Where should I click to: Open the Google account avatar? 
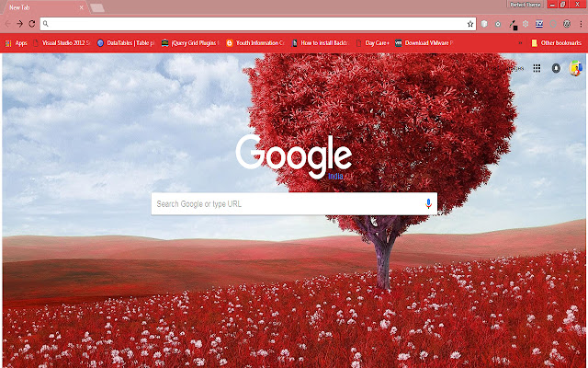coord(576,68)
